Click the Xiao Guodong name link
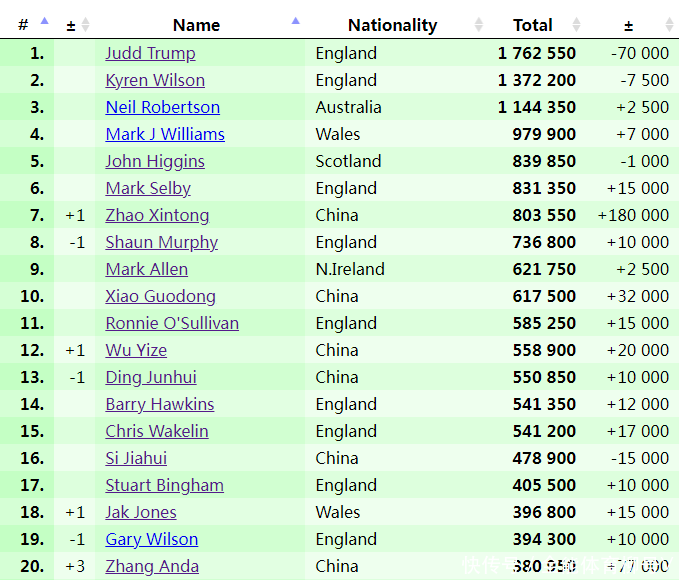Viewport: 680px width, 580px height. point(160,296)
